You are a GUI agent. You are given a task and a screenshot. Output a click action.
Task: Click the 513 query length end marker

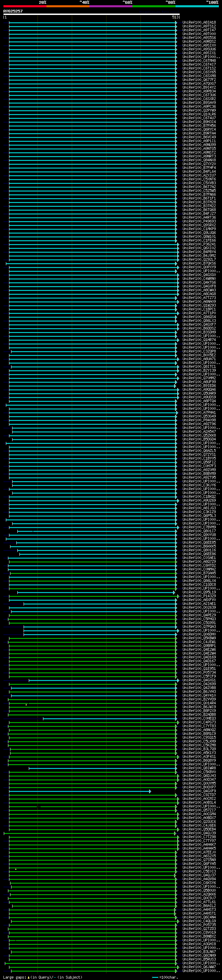coord(175,17)
